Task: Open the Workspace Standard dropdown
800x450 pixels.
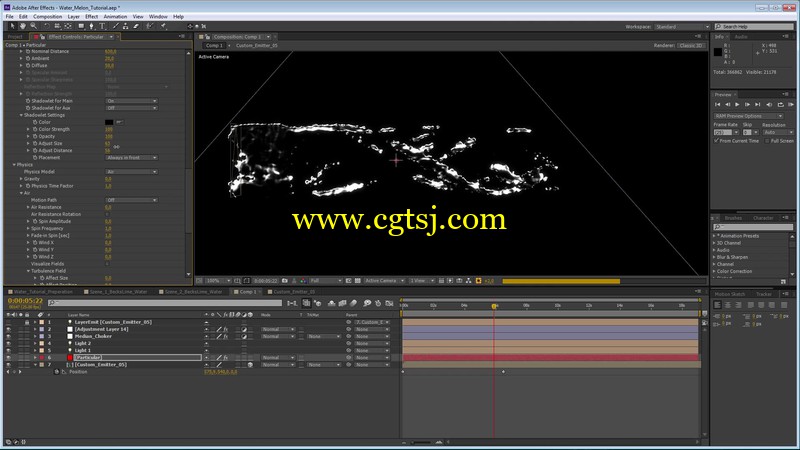Action: tap(682, 27)
